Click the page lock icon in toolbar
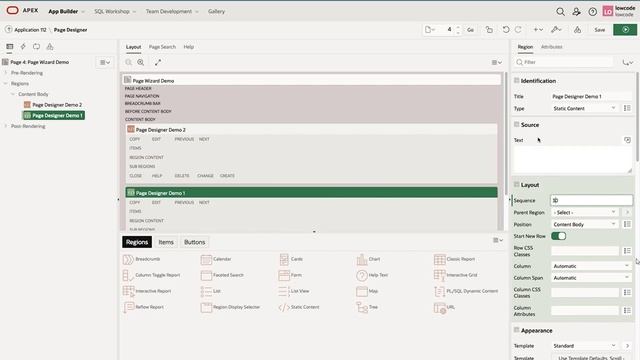Screen dimensions: 640x360 [x=489, y=30]
